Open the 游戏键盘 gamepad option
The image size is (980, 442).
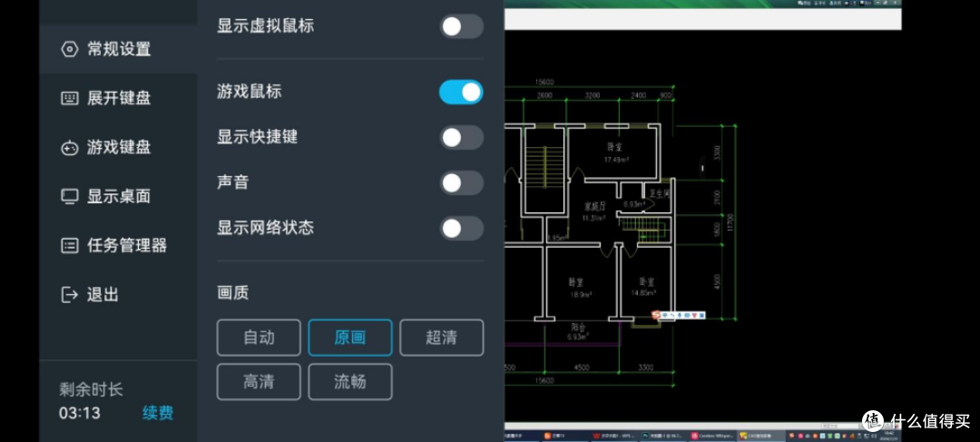pos(118,148)
